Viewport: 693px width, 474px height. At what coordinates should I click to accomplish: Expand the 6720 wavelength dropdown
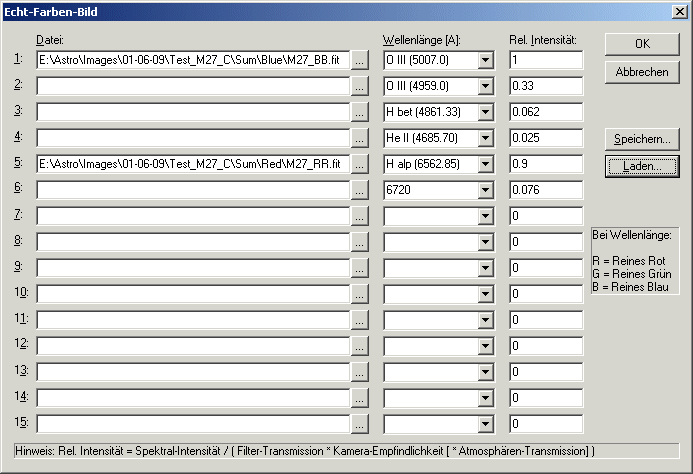(x=486, y=190)
